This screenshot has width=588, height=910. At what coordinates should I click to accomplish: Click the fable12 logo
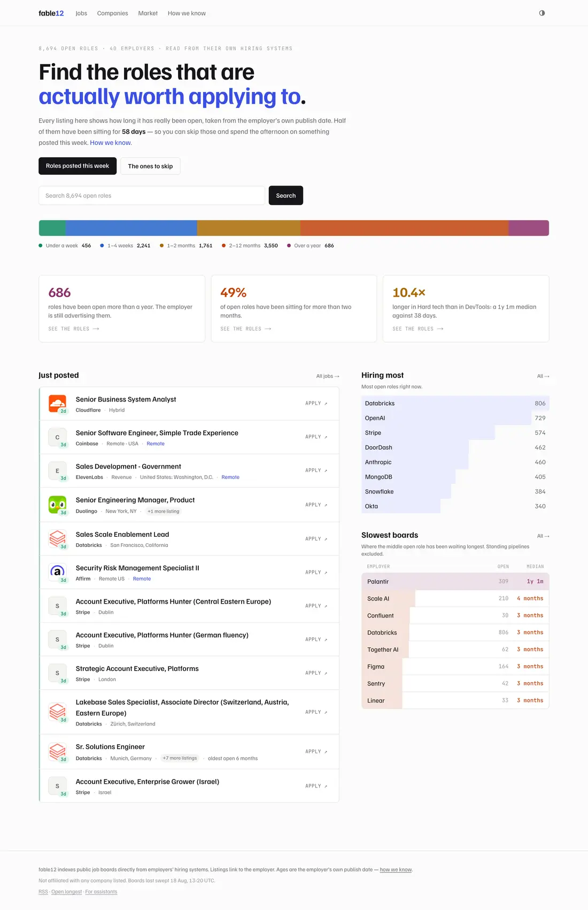tap(51, 13)
